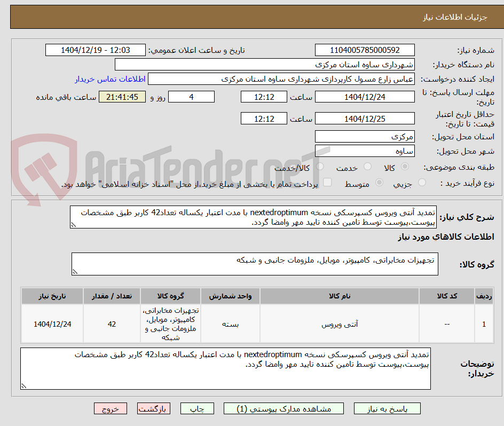This screenshot has width=504, height=426.
Task: Click resize handle of گروه کالا textarea
Action: pyautogui.click(x=75, y=272)
